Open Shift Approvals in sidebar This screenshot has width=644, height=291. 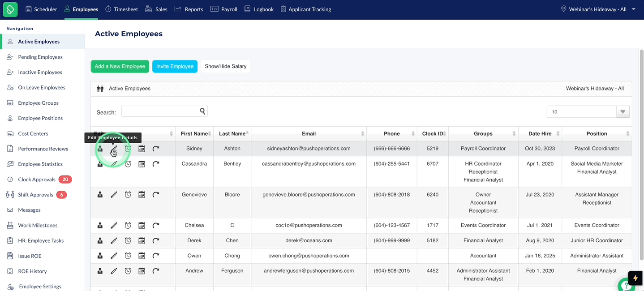click(x=35, y=195)
